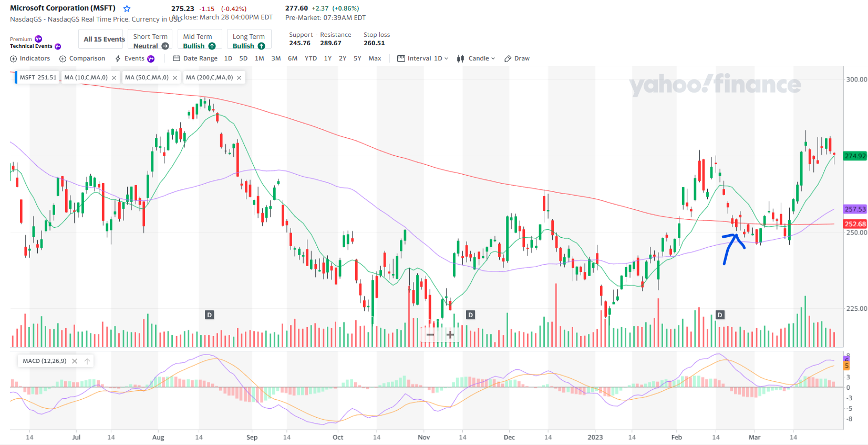This screenshot has height=445, width=868.
Task: Open the Date Range picker
Action: tap(195, 58)
